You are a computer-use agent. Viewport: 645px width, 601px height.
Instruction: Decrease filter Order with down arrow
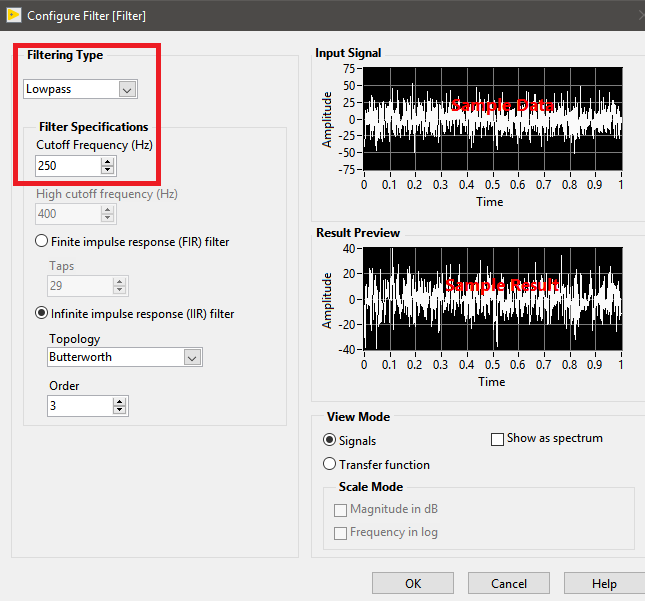(x=120, y=410)
